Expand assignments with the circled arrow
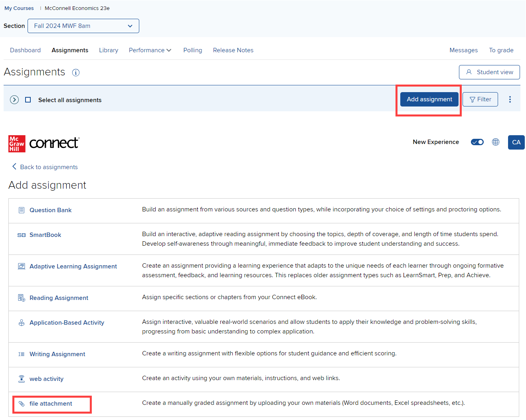The height and width of the screenshot is (420, 526). tap(14, 100)
